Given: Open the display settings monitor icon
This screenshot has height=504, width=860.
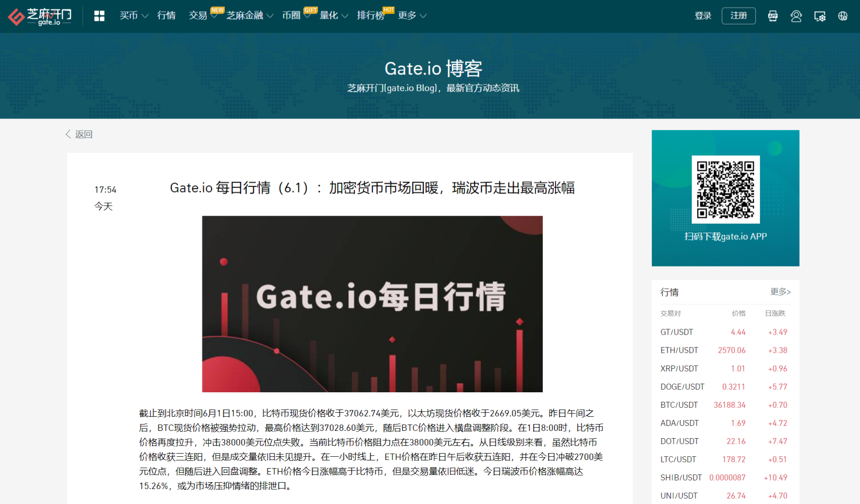Looking at the screenshot, I should point(820,16).
